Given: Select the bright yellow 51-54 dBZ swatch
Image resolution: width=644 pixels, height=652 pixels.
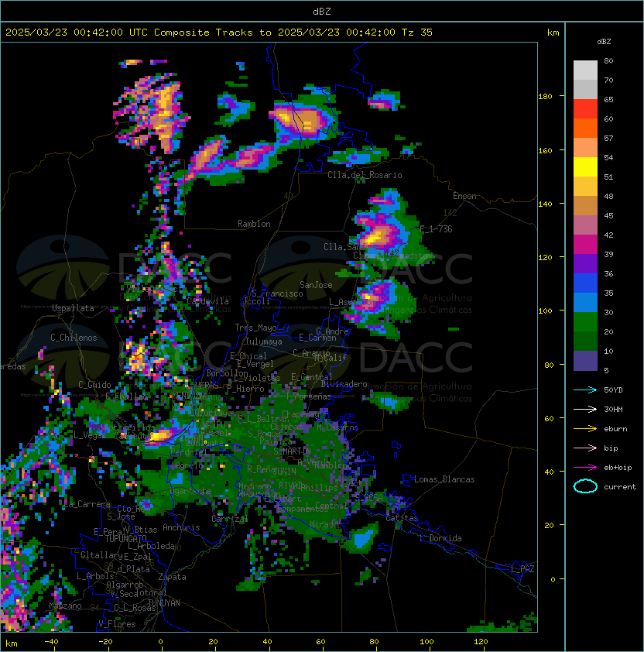Looking at the screenshot, I should pos(585,167).
